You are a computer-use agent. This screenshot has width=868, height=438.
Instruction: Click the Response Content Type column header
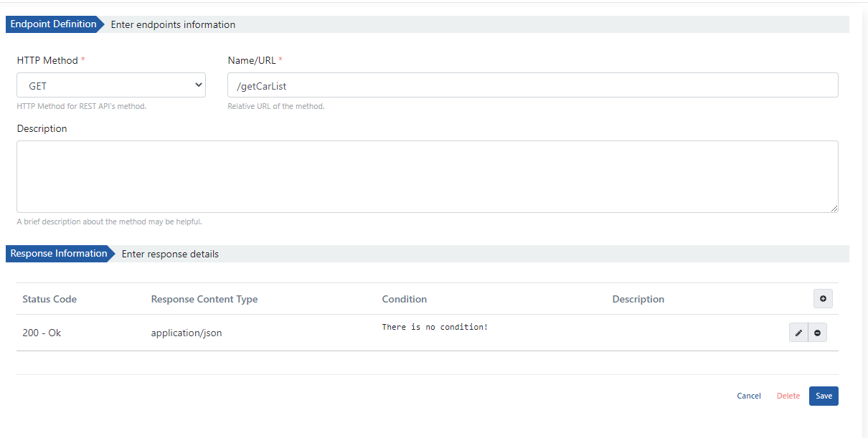click(x=204, y=299)
